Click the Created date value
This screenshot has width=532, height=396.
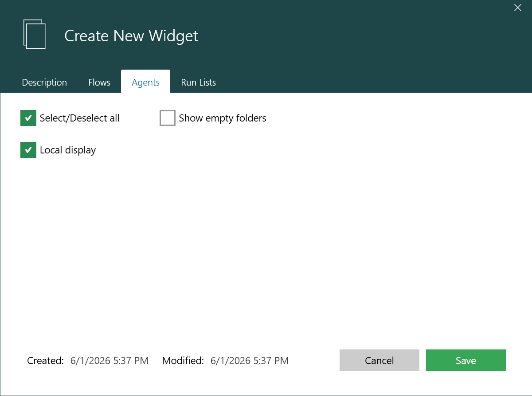pyautogui.click(x=110, y=361)
